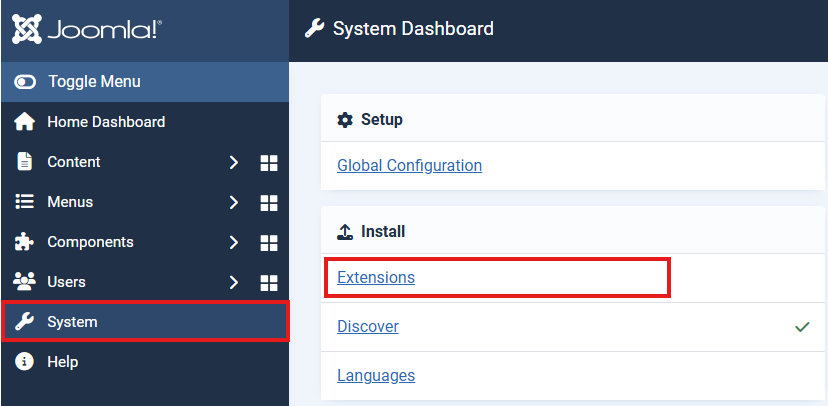This screenshot has width=828, height=406.
Task: Click the Joomla! logo
Action: [87, 29]
